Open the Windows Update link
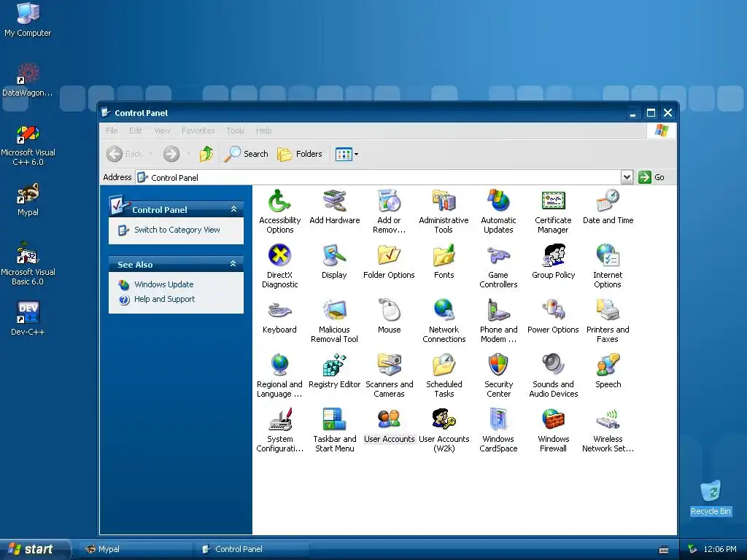Viewport: 747px width, 560px height. click(164, 284)
